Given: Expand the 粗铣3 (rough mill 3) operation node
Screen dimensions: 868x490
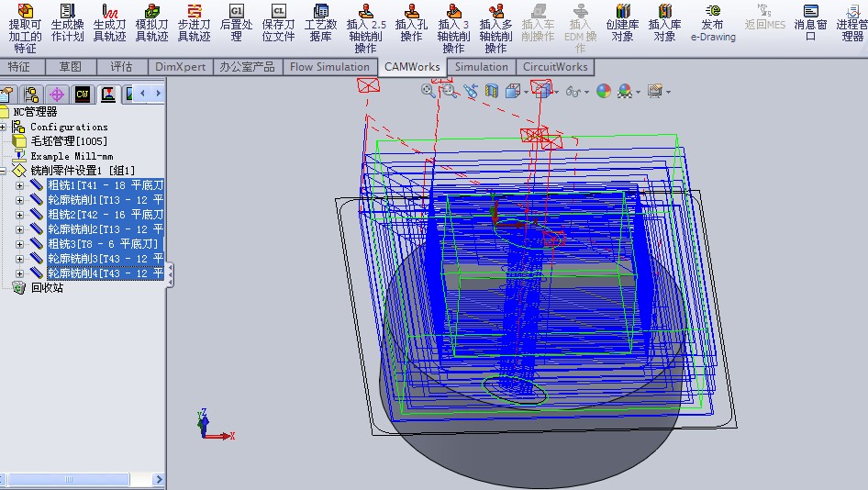Looking at the screenshot, I should click(19, 244).
